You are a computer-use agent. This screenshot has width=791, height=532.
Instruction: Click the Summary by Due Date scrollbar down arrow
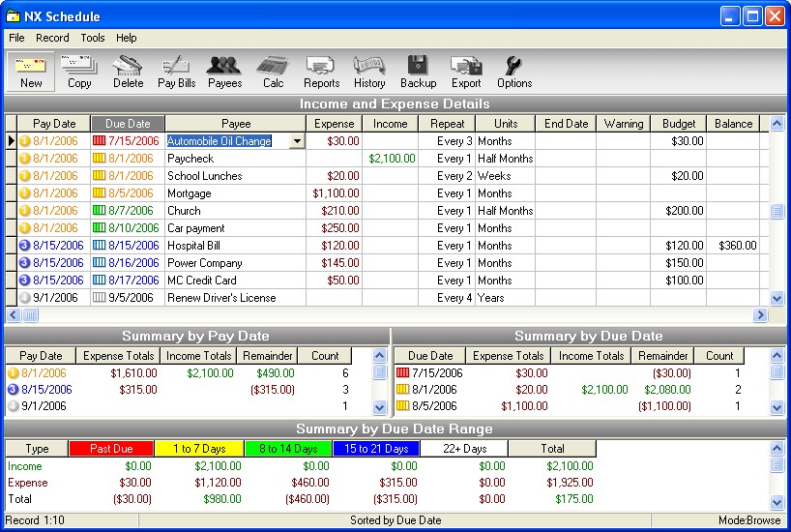(776, 407)
